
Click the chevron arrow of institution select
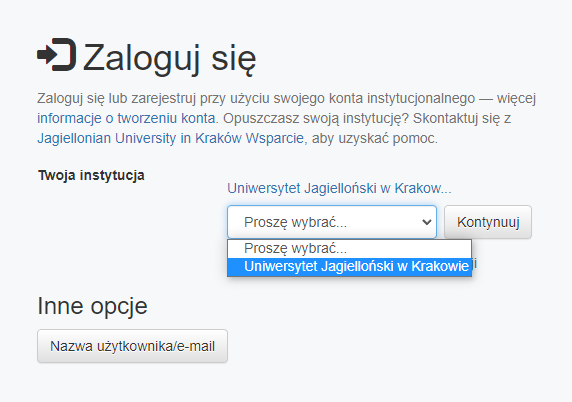click(426, 222)
